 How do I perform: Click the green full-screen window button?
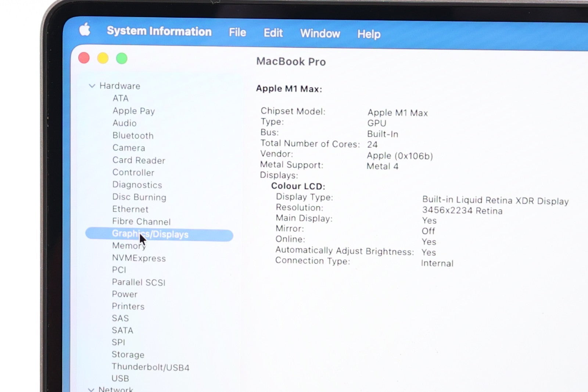[122, 58]
